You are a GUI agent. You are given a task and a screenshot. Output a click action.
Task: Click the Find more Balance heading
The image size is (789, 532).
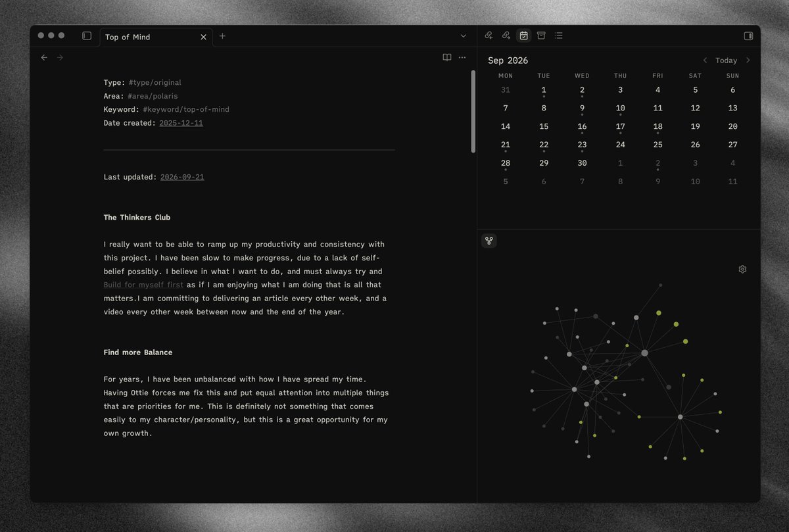point(138,352)
